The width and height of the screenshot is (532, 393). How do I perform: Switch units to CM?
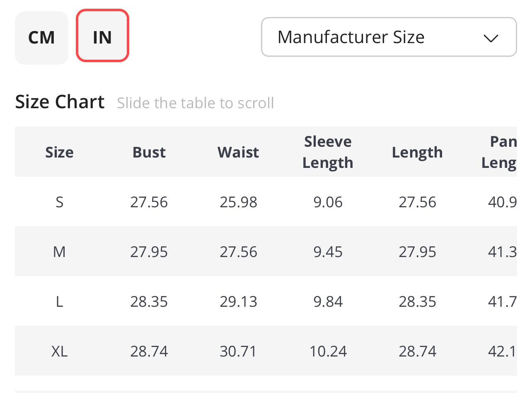[x=41, y=38]
